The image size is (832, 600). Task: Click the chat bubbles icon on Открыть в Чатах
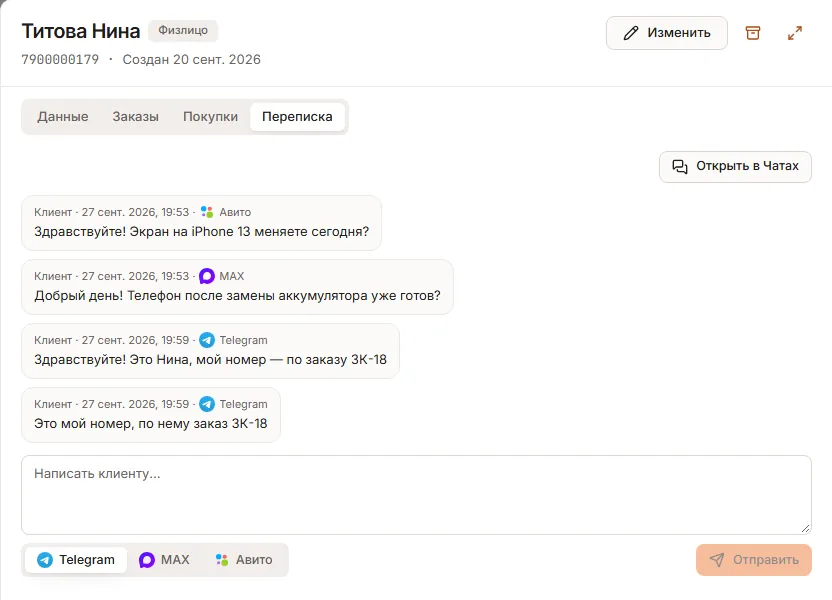point(680,167)
